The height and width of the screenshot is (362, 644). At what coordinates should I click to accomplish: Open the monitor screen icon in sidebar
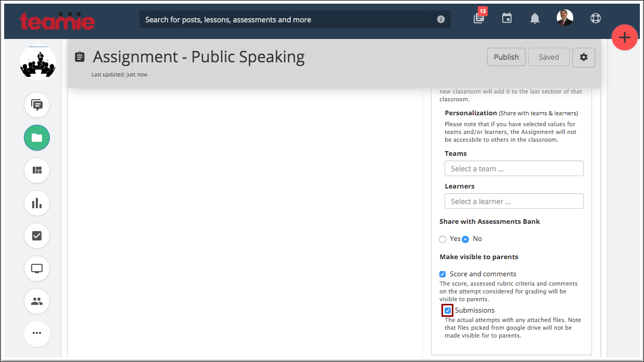[37, 269]
